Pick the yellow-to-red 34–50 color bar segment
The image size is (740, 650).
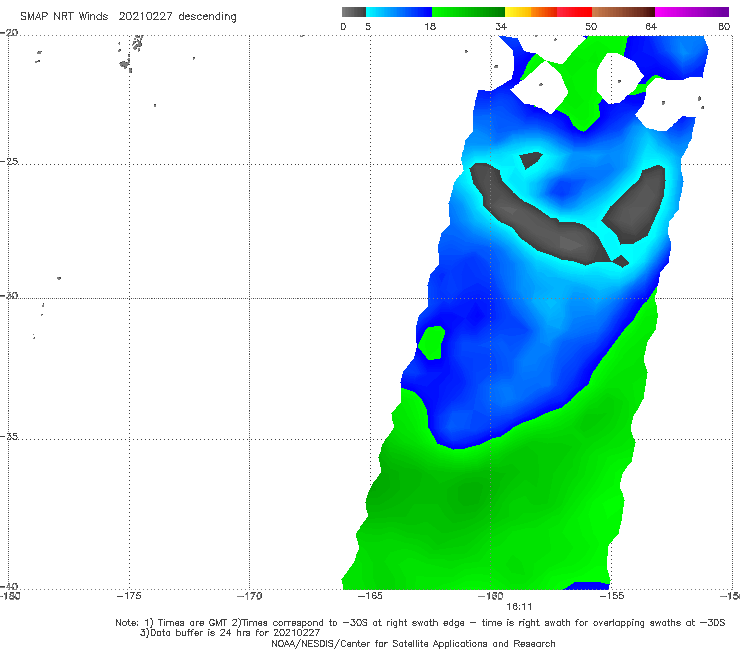[548, 12]
